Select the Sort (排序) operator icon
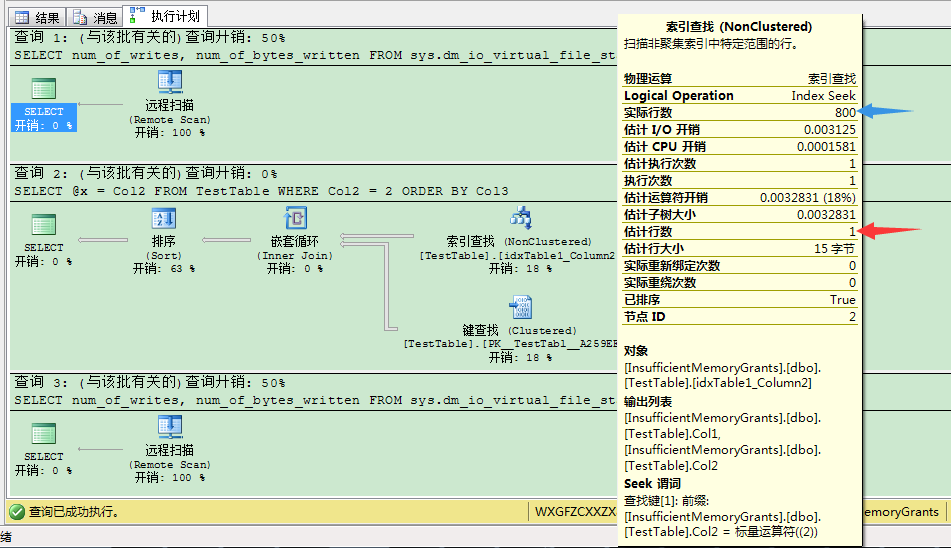The image size is (951, 548). point(164,218)
